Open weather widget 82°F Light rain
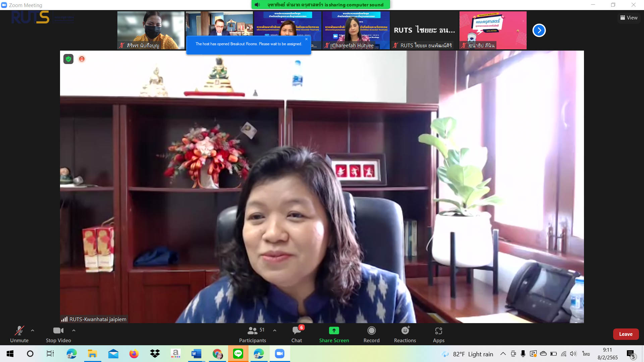The height and width of the screenshot is (362, 644). (x=468, y=354)
